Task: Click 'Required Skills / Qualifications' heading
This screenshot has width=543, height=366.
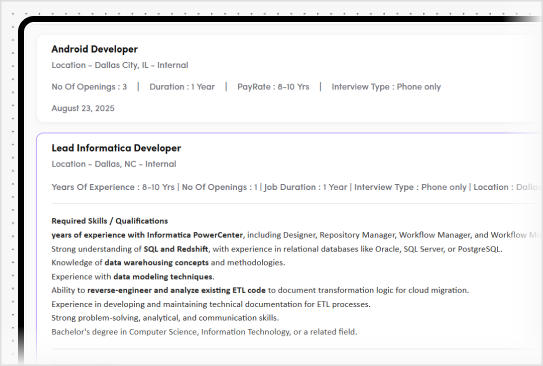Action: point(110,221)
